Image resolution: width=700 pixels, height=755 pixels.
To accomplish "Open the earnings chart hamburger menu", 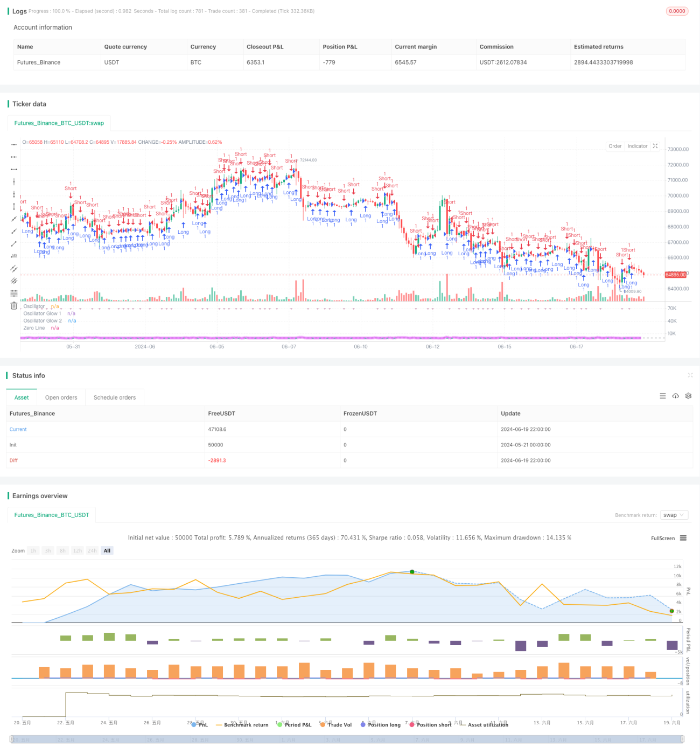I will [x=683, y=538].
